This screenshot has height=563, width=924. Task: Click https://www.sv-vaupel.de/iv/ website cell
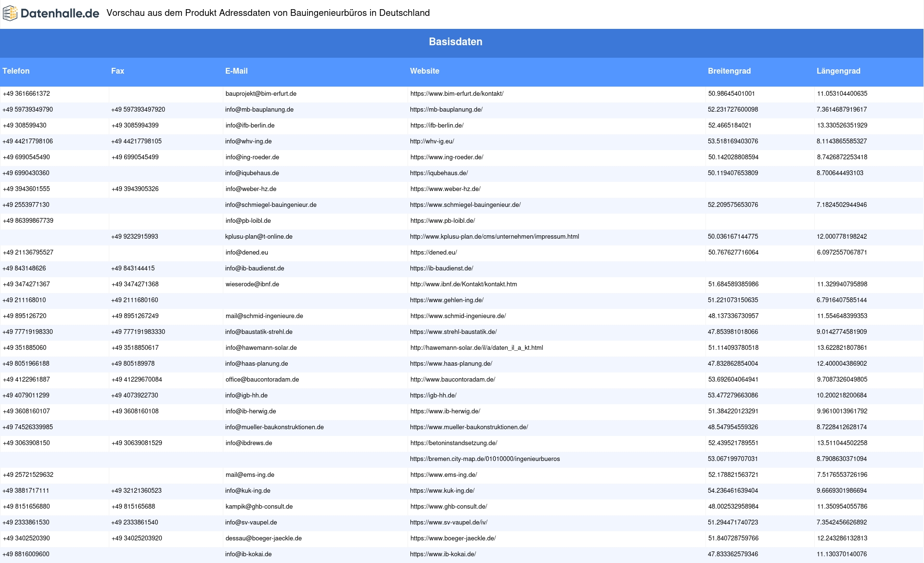coord(449,523)
